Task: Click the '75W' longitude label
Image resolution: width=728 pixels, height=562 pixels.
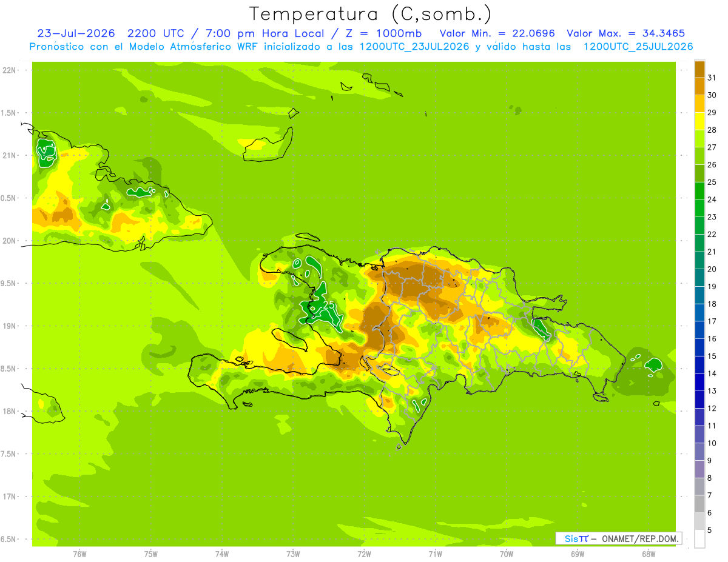Action: tap(151, 554)
